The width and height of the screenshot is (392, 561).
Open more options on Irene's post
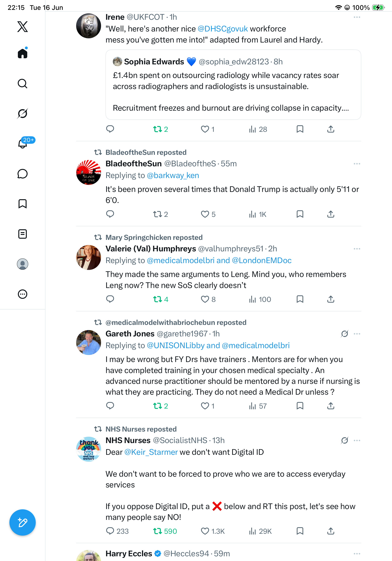pyautogui.click(x=357, y=17)
